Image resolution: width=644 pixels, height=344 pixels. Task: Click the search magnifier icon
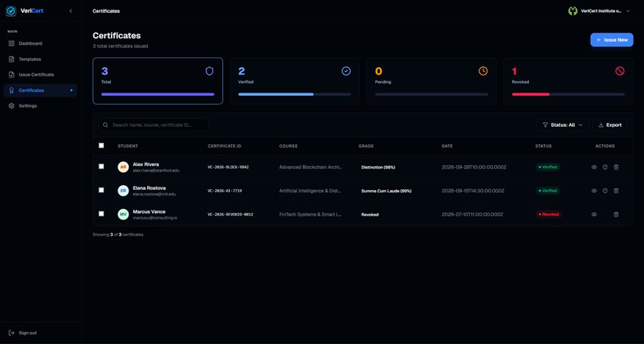point(105,125)
